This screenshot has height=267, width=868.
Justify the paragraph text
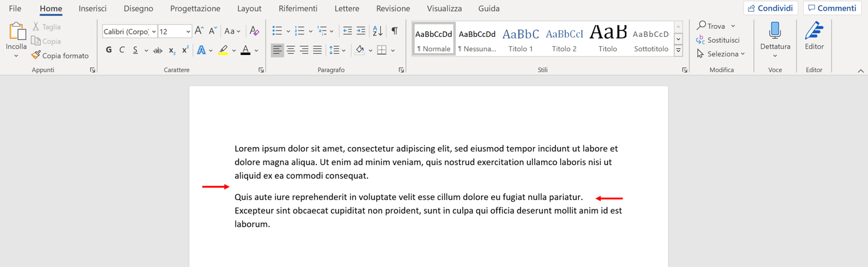318,50
